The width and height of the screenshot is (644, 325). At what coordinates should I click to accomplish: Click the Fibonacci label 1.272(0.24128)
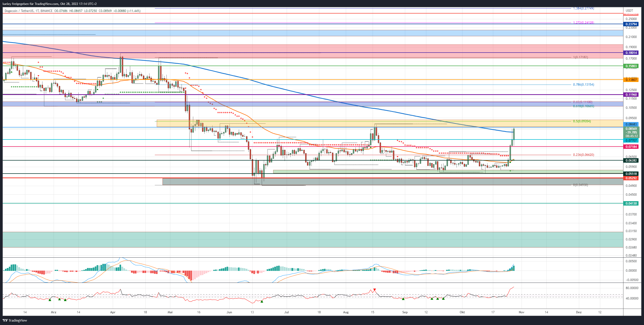tap(584, 23)
